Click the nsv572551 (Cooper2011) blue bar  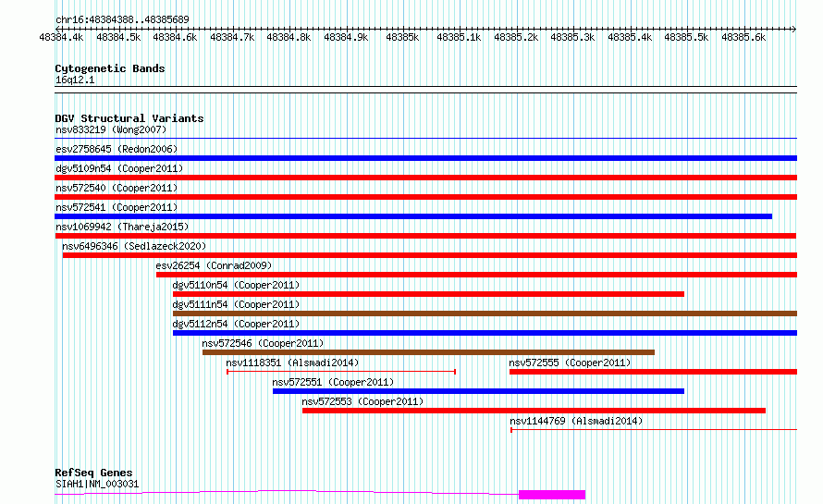point(478,391)
